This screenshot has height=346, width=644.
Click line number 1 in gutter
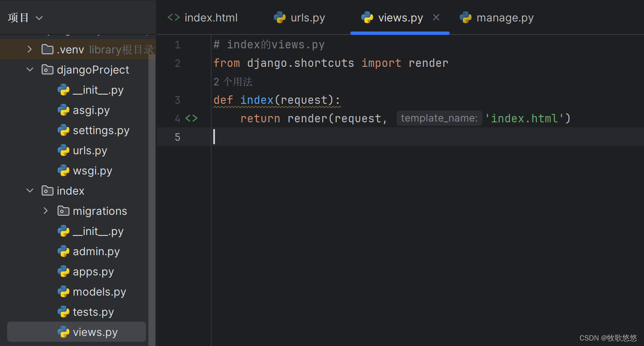[x=178, y=45]
